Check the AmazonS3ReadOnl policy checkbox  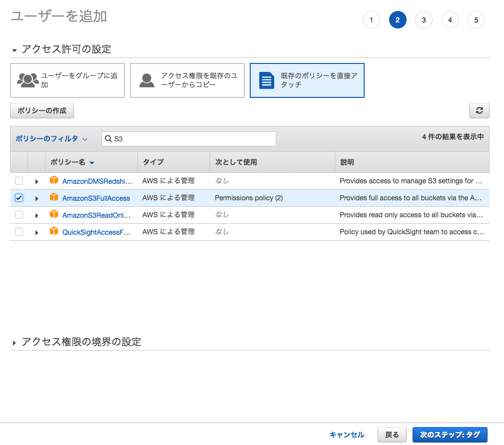(18, 214)
